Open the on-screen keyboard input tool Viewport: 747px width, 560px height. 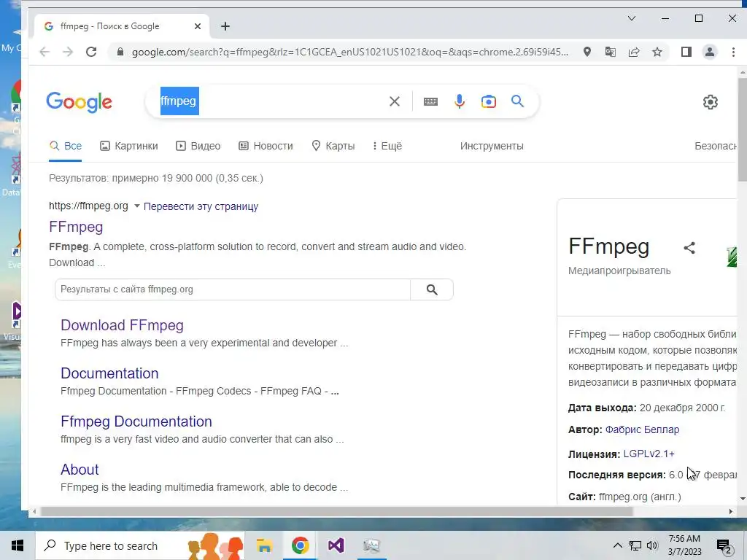coord(430,101)
